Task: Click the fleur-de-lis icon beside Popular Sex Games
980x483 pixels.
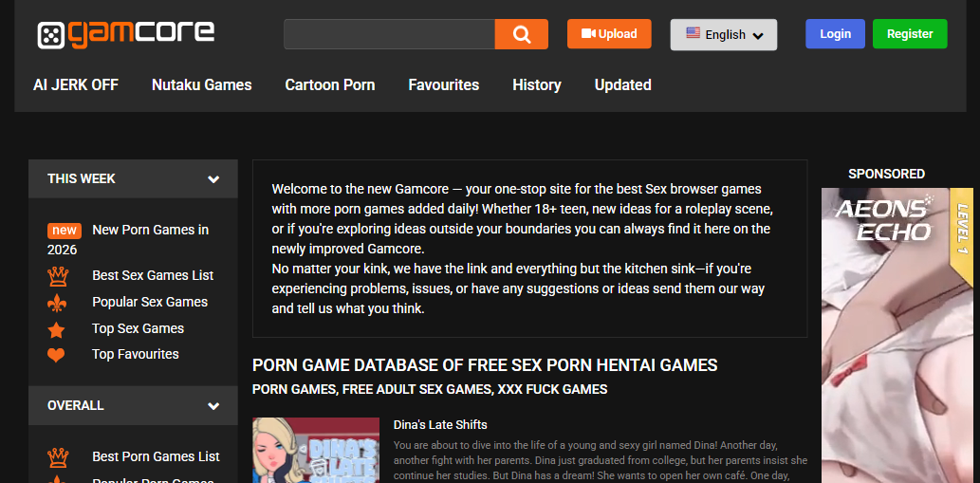Action: (x=56, y=303)
